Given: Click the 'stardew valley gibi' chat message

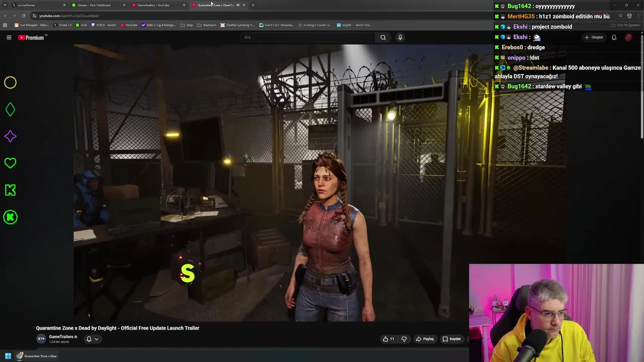Looking at the screenshot, I should [x=543, y=86].
